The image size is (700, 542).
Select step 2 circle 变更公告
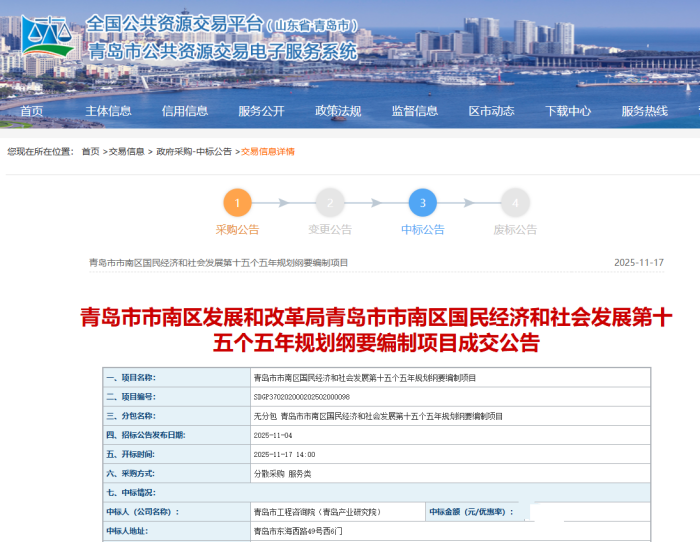[x=330, y=203]
